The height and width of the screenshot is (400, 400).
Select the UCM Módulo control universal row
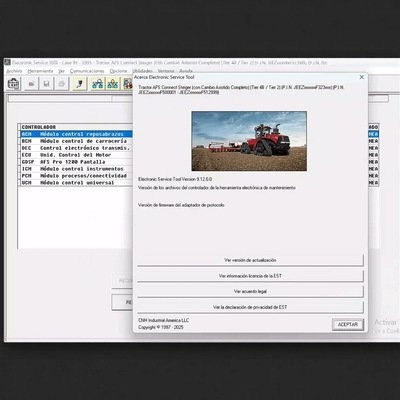coord(76,183)
